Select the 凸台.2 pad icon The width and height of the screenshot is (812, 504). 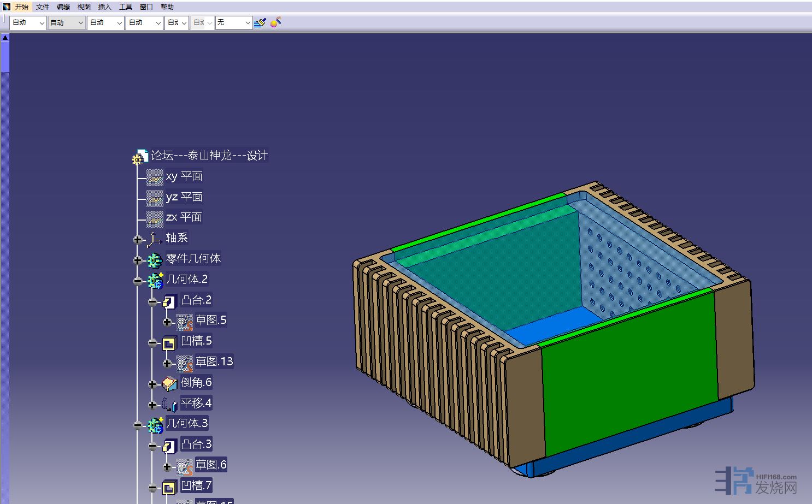point(169,301)
